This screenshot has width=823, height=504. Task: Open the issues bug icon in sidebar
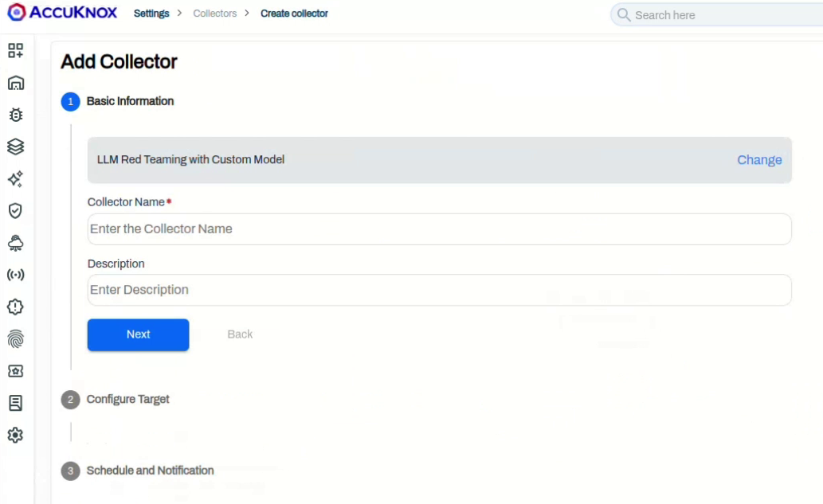(x=16, y=115)
